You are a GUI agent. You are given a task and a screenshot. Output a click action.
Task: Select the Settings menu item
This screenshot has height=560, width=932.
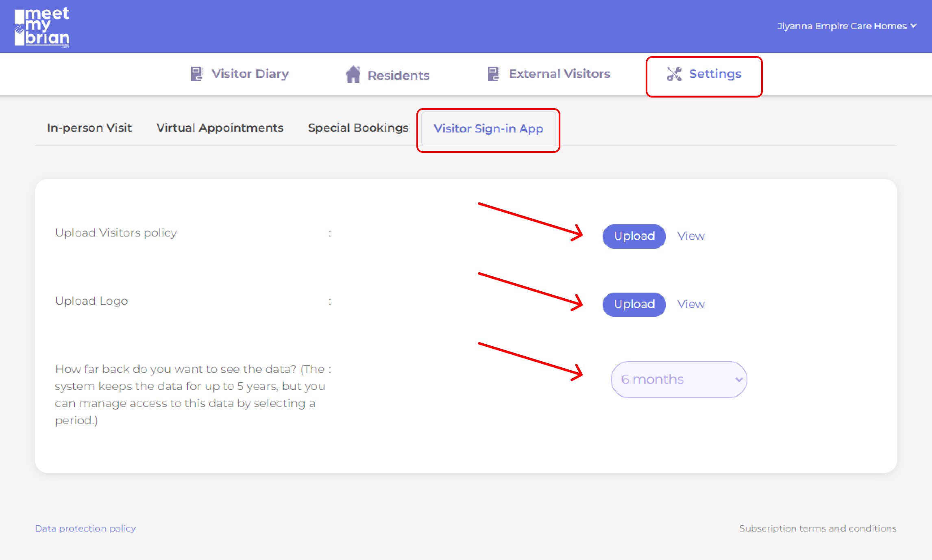pyautogui.click(x=715, y=74)
